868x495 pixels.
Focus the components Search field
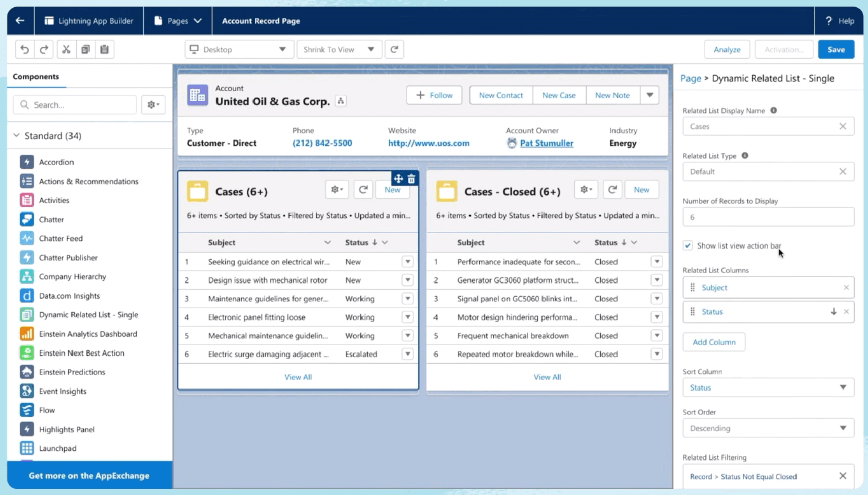click(75, 104)
